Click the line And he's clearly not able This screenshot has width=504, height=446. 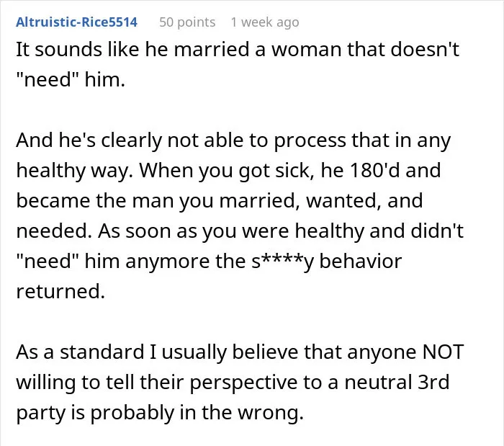point(233,141)
